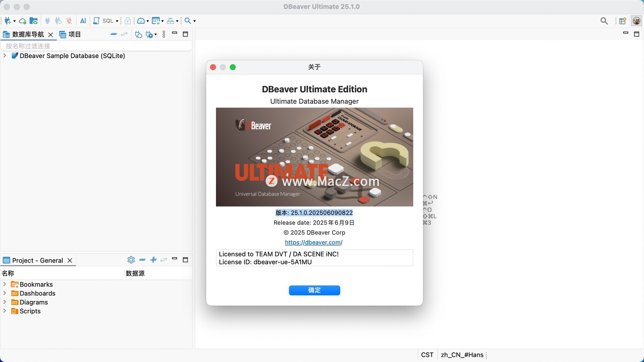Close the 数据库导航 tab
This screenshot has height=362, width=644.
click(51, 35)
